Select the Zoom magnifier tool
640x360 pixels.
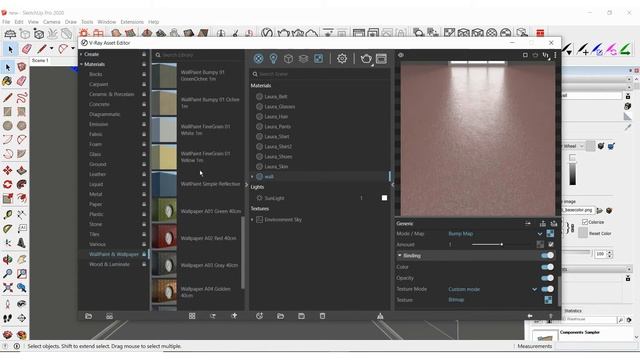tap(7, 273)
